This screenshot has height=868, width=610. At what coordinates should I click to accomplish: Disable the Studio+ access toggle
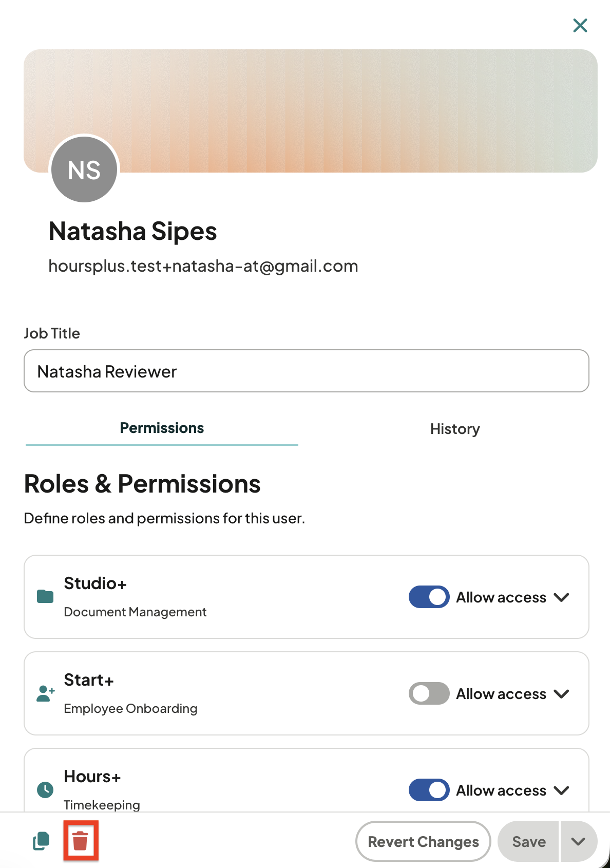click(x=429, y=597)
